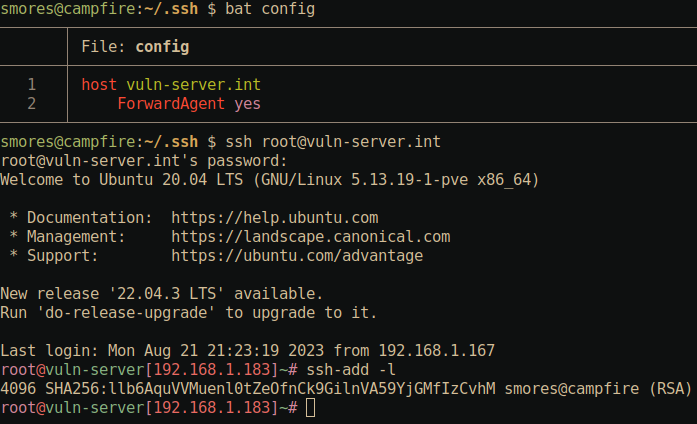Click the terminal cursor at the final prompt

tap(311, 408)
